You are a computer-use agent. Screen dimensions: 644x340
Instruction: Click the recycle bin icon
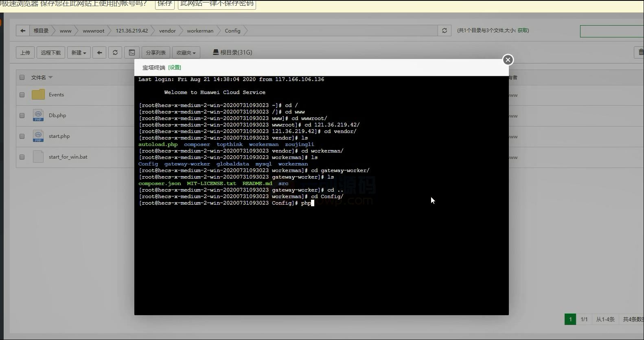640,52
